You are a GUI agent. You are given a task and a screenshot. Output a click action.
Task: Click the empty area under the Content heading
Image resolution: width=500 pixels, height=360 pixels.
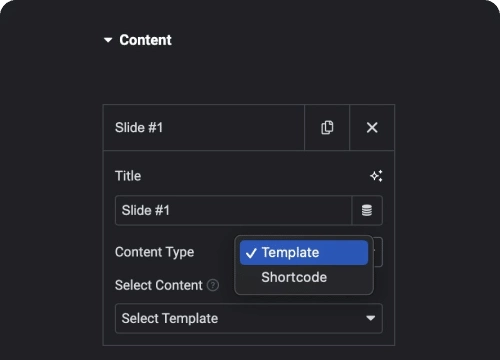click(249, 77)
